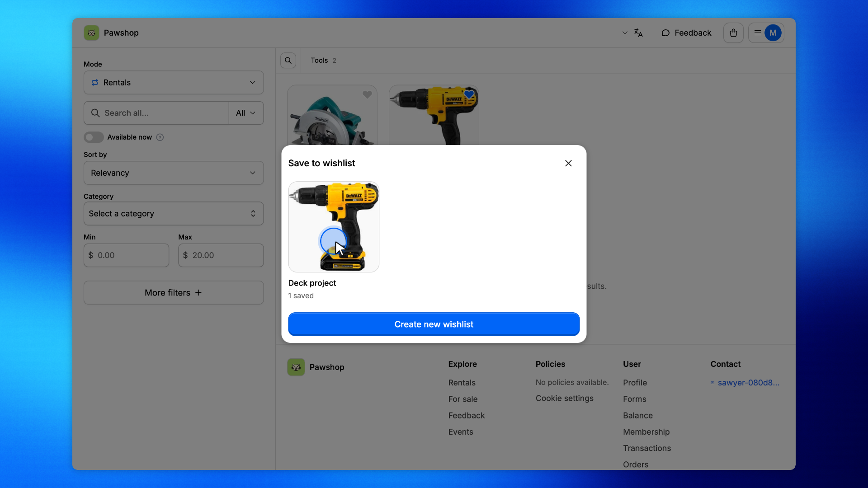Open the Sort by Relevancy dropdown
868x488 pixels.
pyautogui.click(x=174, y=173)
